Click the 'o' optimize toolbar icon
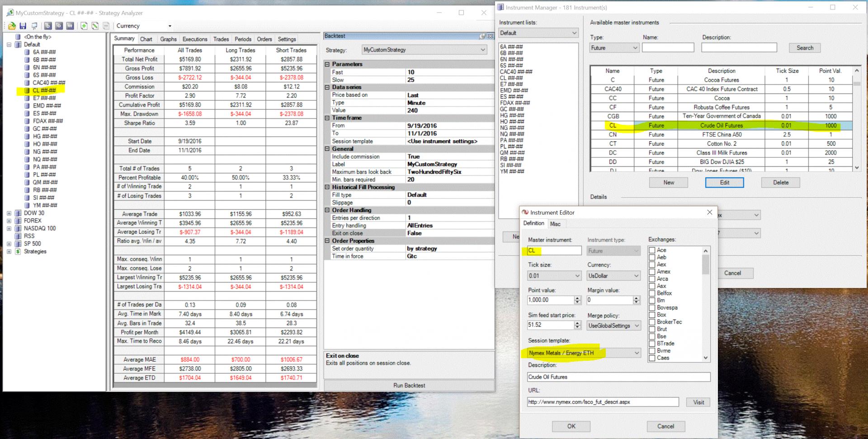The width and height of the screenshot is (868, 439). 59,26
